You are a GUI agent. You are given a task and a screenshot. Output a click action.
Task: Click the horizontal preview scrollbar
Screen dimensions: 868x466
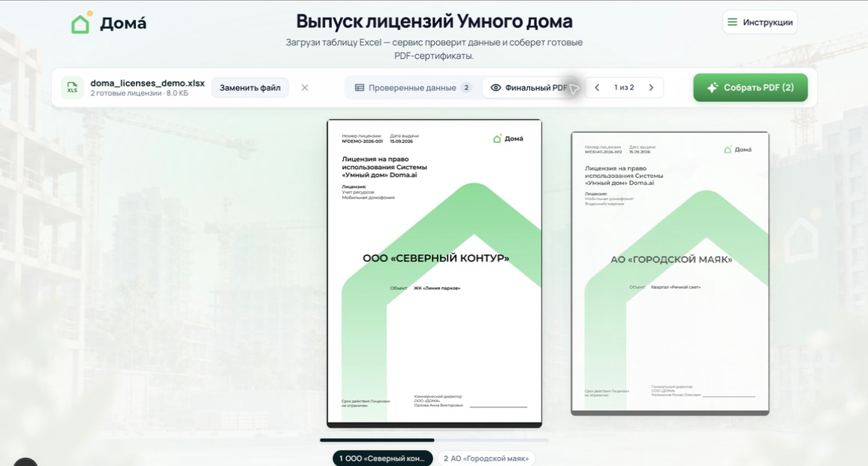click(x=434, y=440)
